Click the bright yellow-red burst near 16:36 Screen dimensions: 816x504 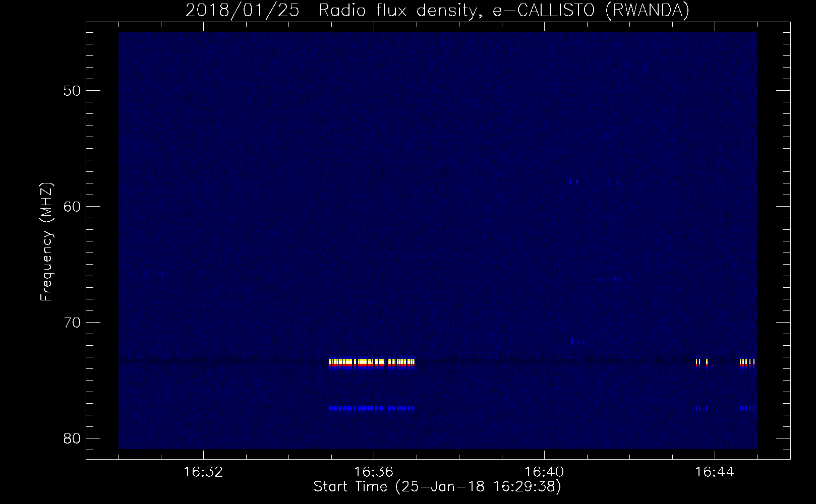tap(372, 364)
